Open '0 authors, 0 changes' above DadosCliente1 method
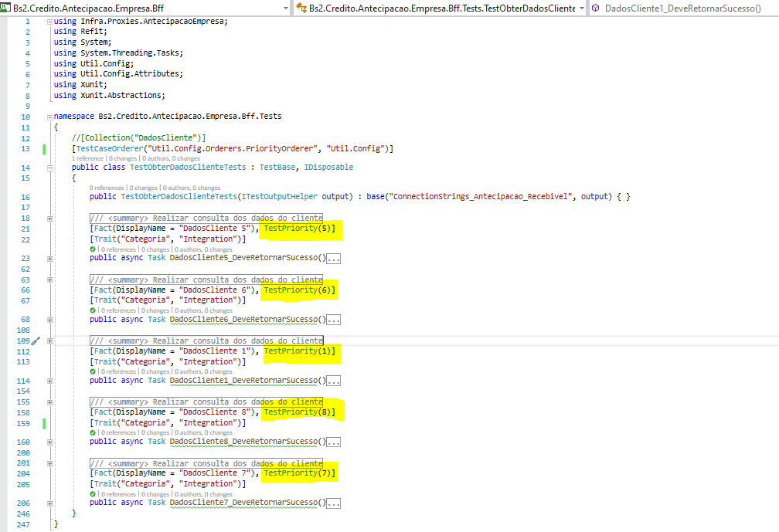Screen dimensions: 779x532 pyautogui.click(x=203, y=371)
